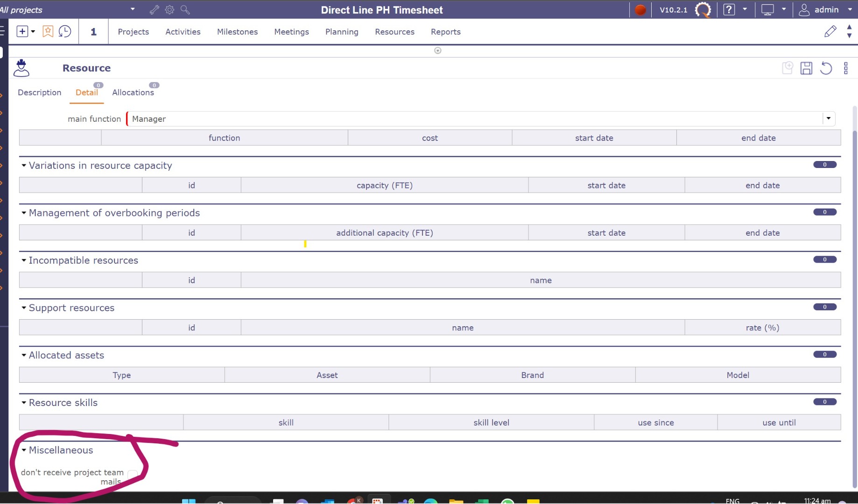Open the gear settings icon in header

point(170,9)
